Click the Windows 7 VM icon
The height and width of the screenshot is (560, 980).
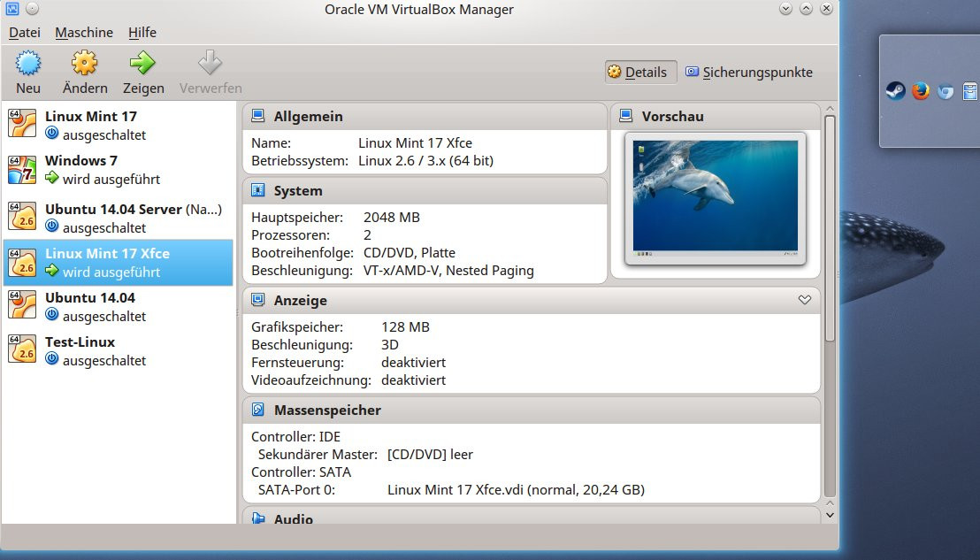(x=22, y=169)
